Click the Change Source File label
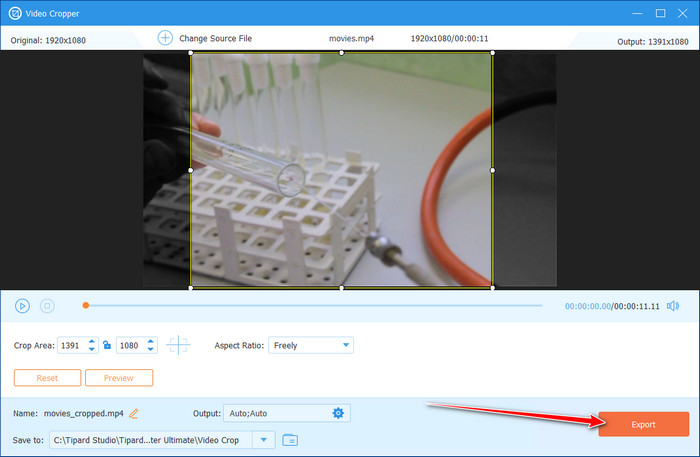Viewport: 700px width, 457px height. coord(216,38)
